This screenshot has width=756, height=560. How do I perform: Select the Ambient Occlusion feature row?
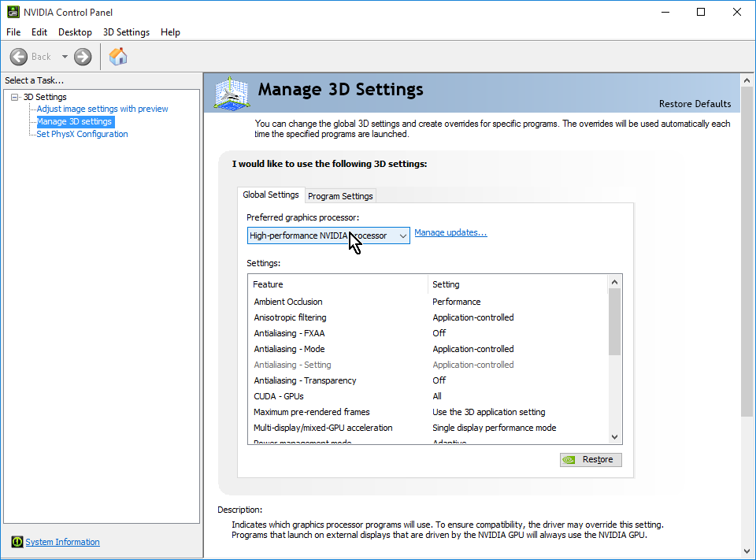(x=288, y=302)
